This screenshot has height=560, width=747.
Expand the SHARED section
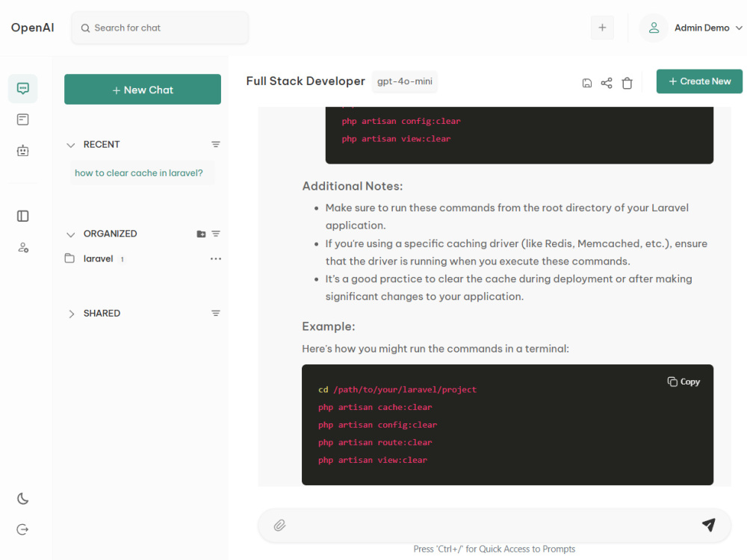71,314
